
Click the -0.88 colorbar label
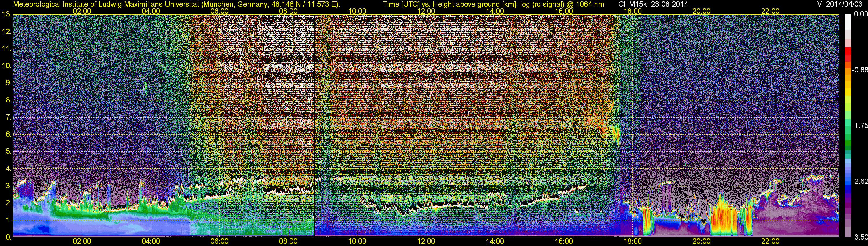click(x=860, y=70)
